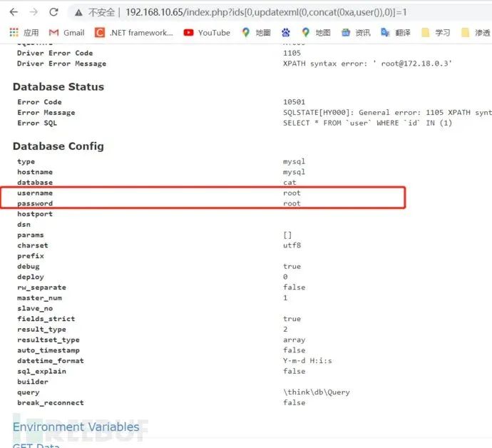Click the browser forward arrow
The image size is (492, 448).
34,12
